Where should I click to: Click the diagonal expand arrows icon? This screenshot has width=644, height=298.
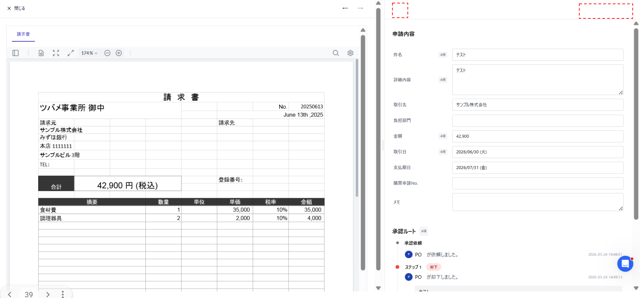coord(71,53)
